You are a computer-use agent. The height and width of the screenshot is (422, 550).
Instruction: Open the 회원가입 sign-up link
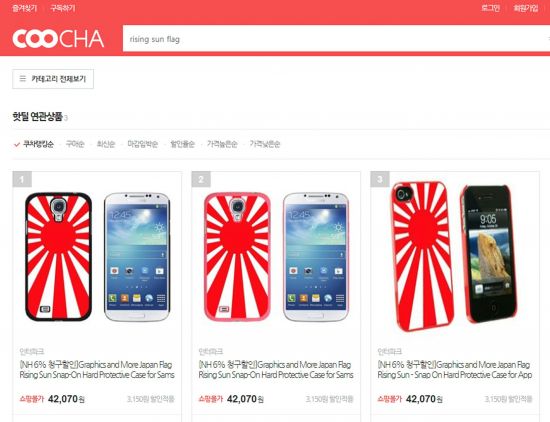coord(526,8)
